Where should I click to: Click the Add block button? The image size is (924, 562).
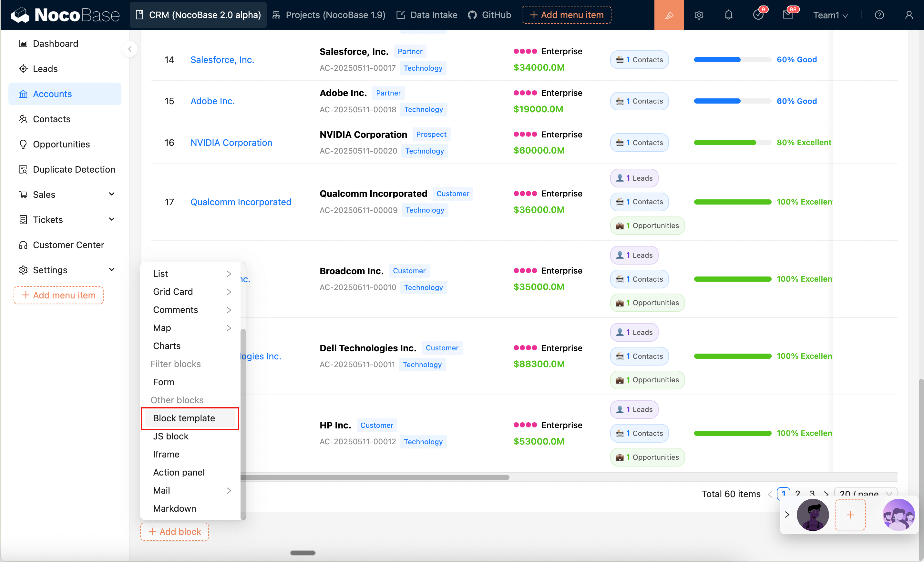point(174,531)
